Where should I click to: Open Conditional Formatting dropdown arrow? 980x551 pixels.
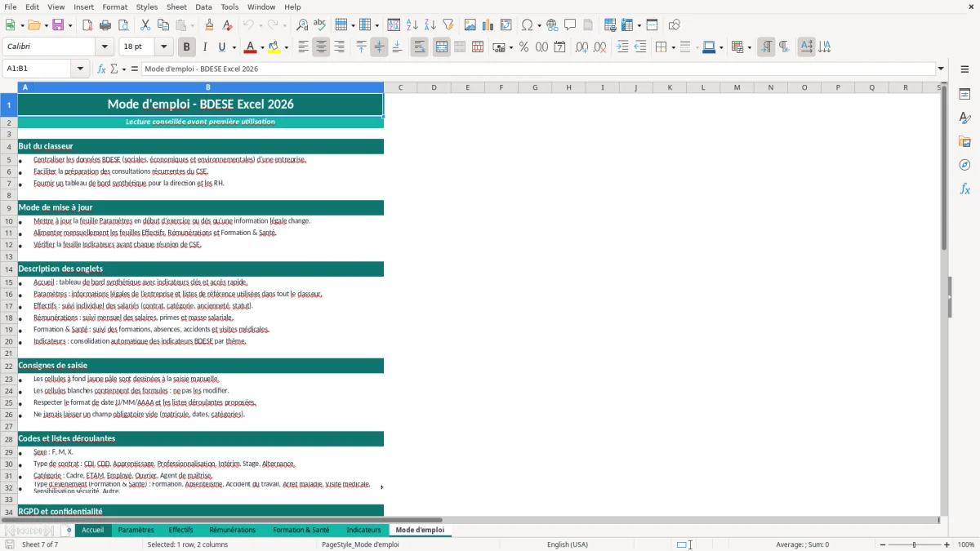tap(749, 47)
